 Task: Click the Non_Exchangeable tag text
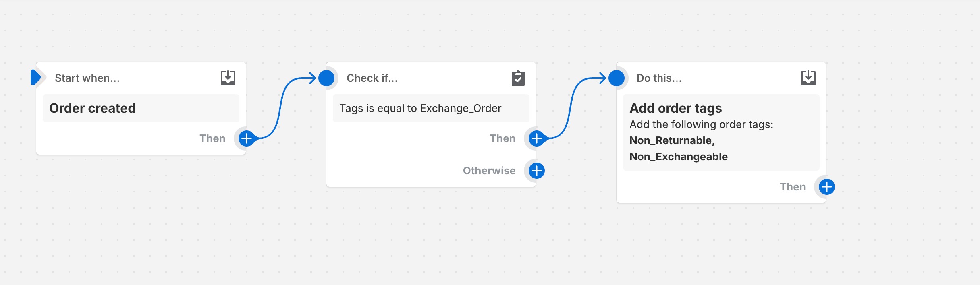[x=679, y=157]
